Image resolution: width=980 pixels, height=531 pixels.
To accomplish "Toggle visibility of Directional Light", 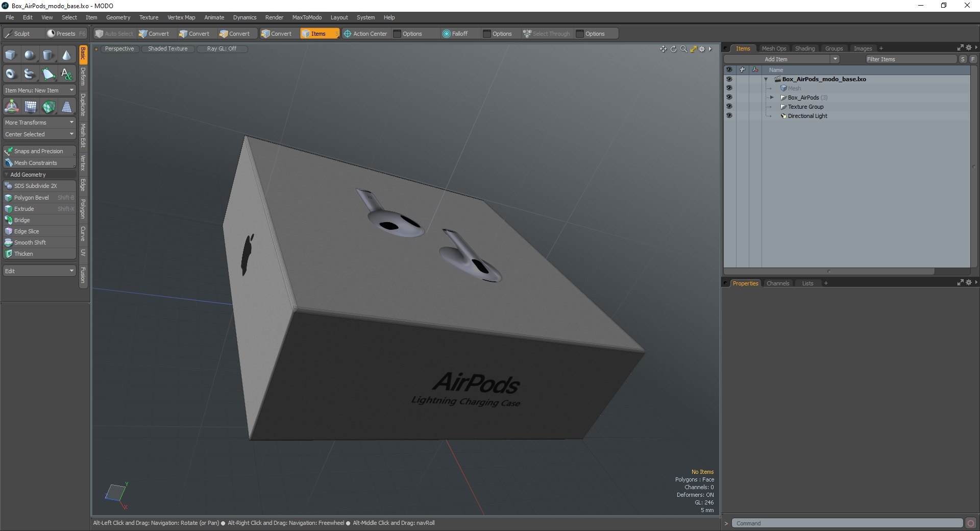I will click(x=729, y=116).
